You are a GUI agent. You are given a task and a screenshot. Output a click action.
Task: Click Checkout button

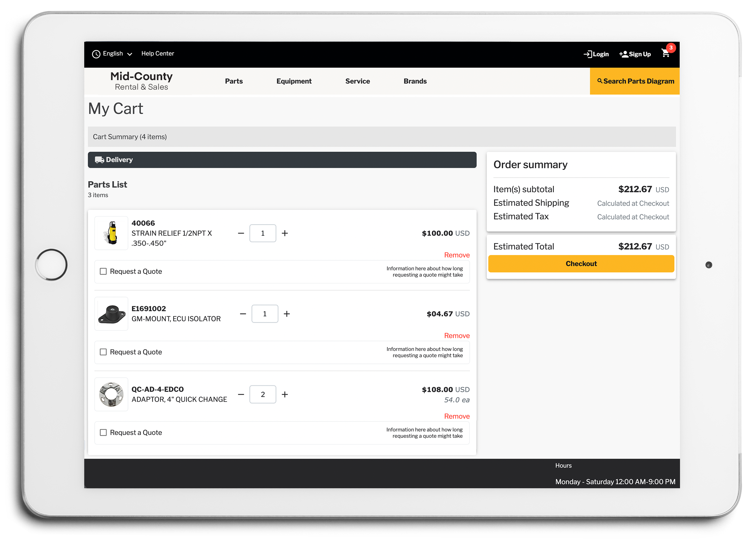pos(581,263)
